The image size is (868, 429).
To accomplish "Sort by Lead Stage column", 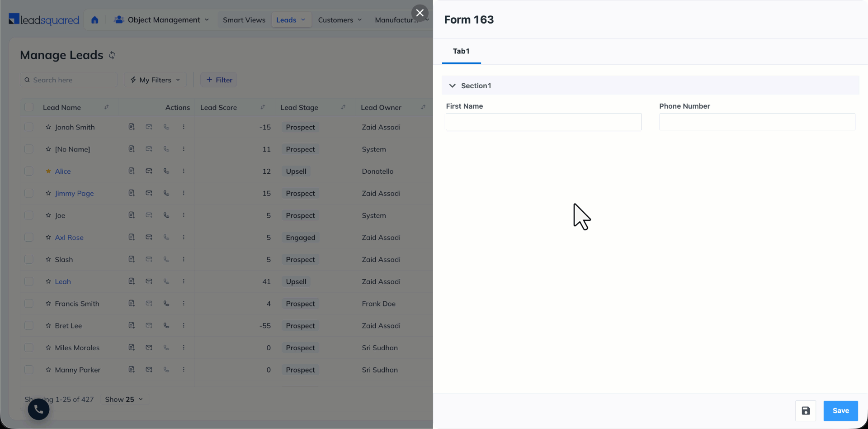I will 343,107.
